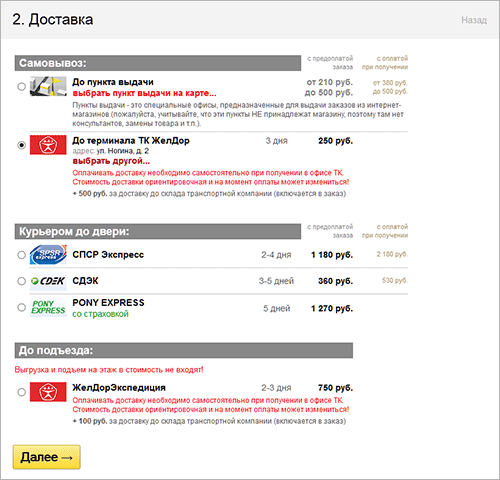This screenshot has height=480, width=500.
Task: Click the SPSR Express logo
Action: point(48,255)
